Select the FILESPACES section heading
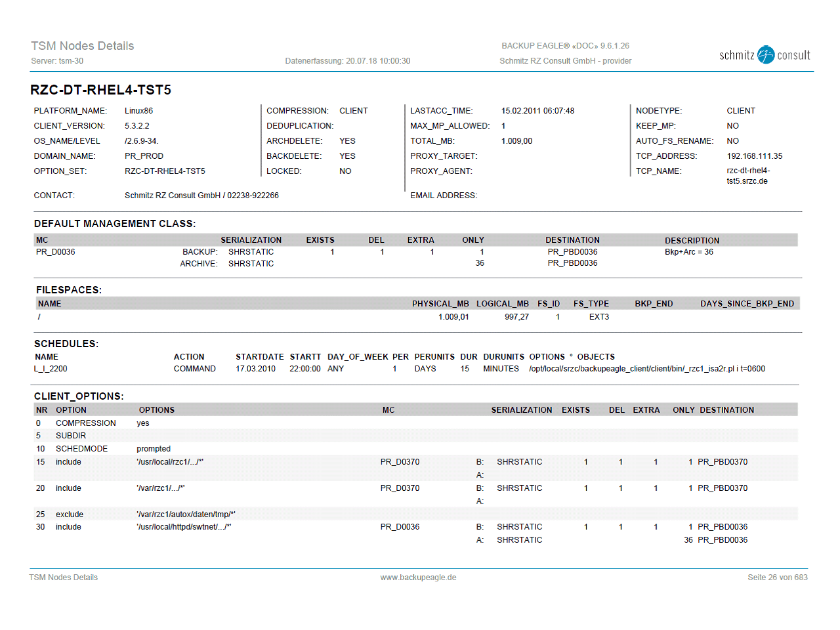This screenshot has width=840, height=630. pyautogui.click(x=69, y=290)
